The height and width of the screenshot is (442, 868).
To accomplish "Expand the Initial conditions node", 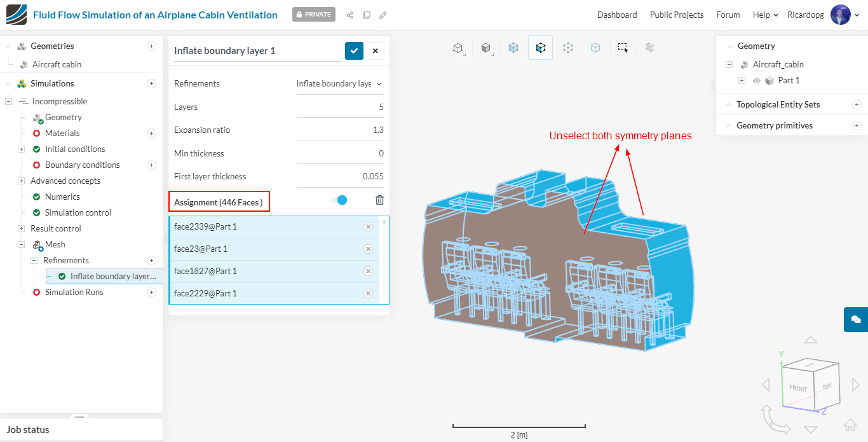I will click(21, 149).
